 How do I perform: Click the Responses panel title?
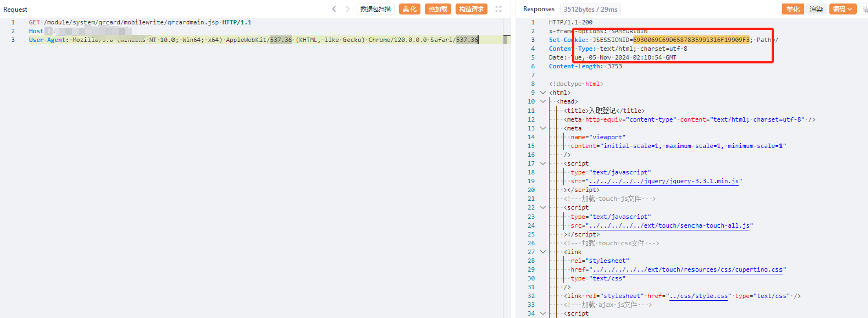pos(539,9)
